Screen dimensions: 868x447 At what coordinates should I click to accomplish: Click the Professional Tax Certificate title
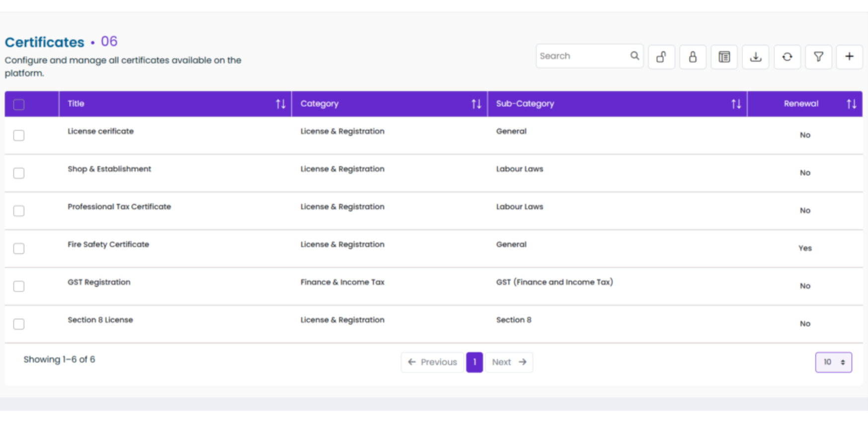coord(119,207)
